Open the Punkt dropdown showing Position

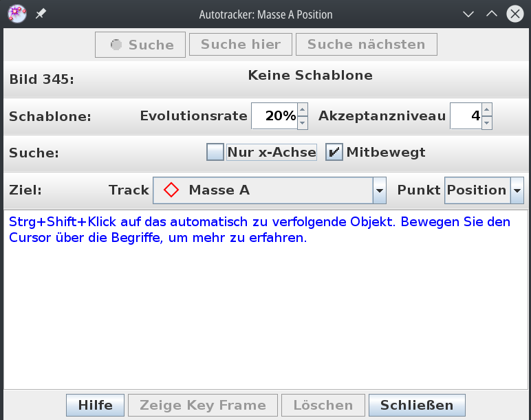tap(484, 190)
